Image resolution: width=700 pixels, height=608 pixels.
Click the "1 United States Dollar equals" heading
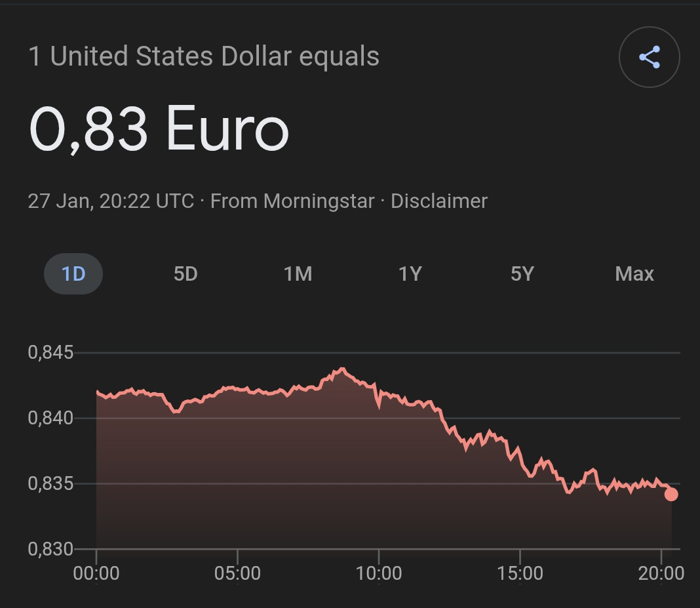tap(204, 56)
